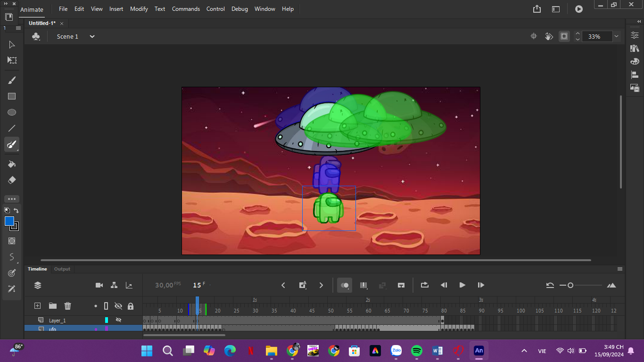
Task: Delete layer with trash icon
Action: point(67,306)
